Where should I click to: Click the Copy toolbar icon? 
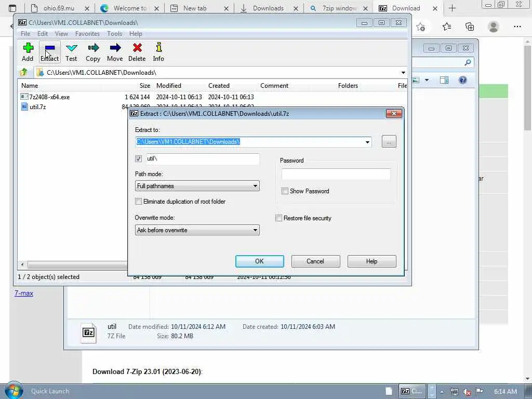coord(93,52)
